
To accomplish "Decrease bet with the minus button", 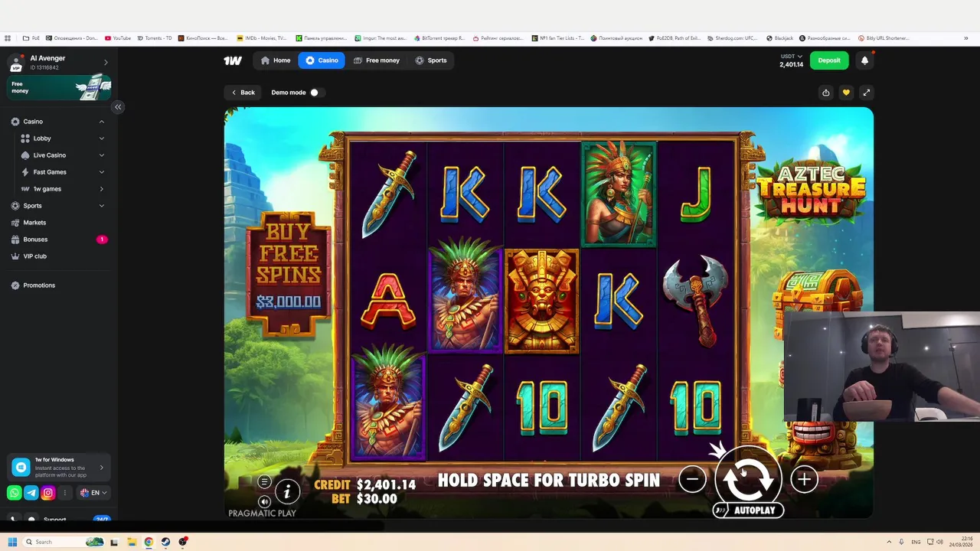I will click(692, 480).
